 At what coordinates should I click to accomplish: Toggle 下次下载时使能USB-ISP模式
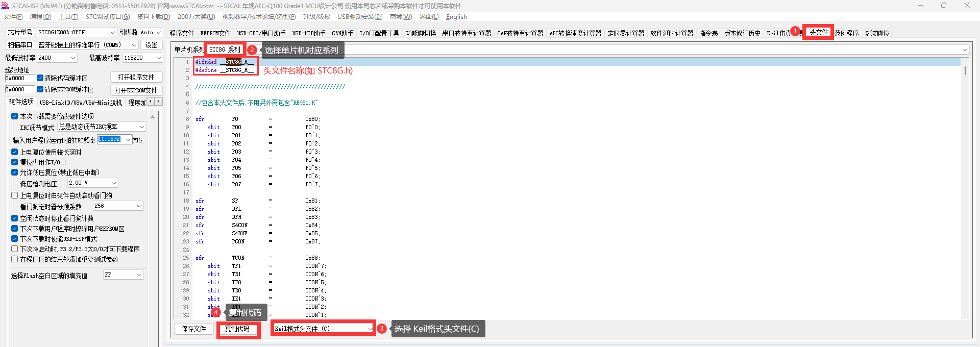15,239
